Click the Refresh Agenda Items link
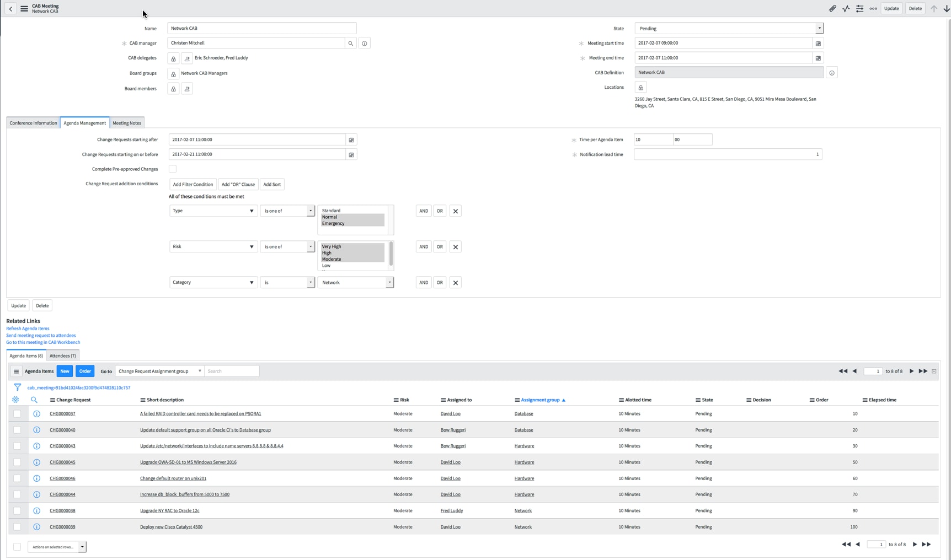The height and width of the screenshot is (560, 951). (27, 328)
